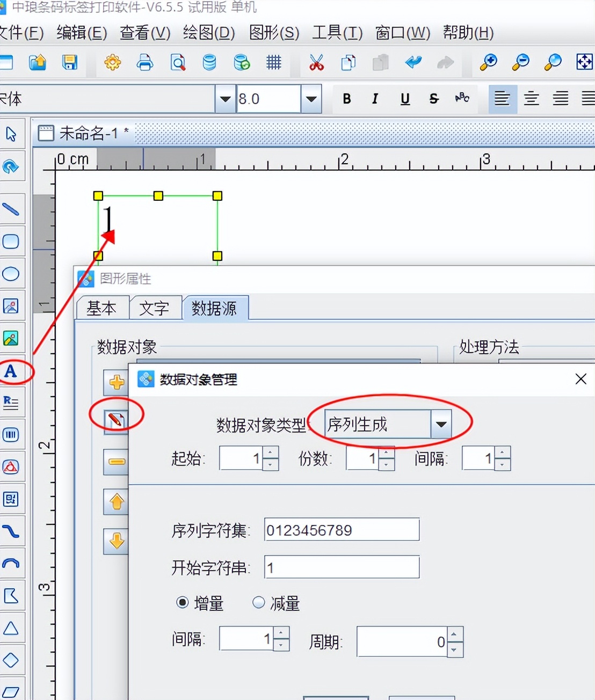The width and height of the screenshot is (595, 700).
Task: Toggle underline text formatting
Action: click(x=404, y=98)
